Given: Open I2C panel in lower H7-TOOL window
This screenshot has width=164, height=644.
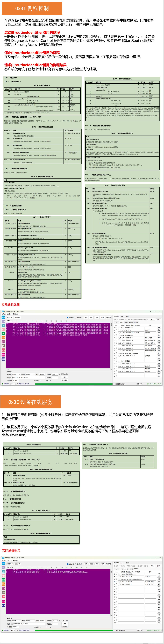Looking at the screenshot, I should click(x=3, y=588).
